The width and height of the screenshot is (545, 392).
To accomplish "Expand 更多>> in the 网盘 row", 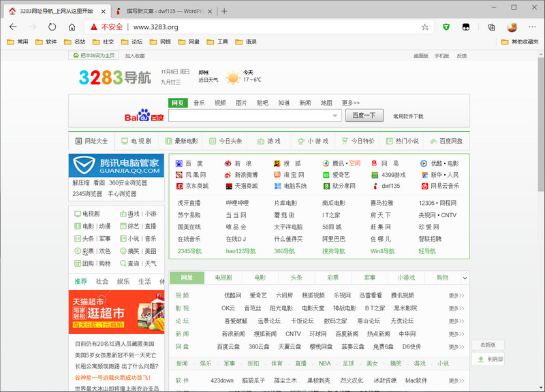I will [456, 347].
